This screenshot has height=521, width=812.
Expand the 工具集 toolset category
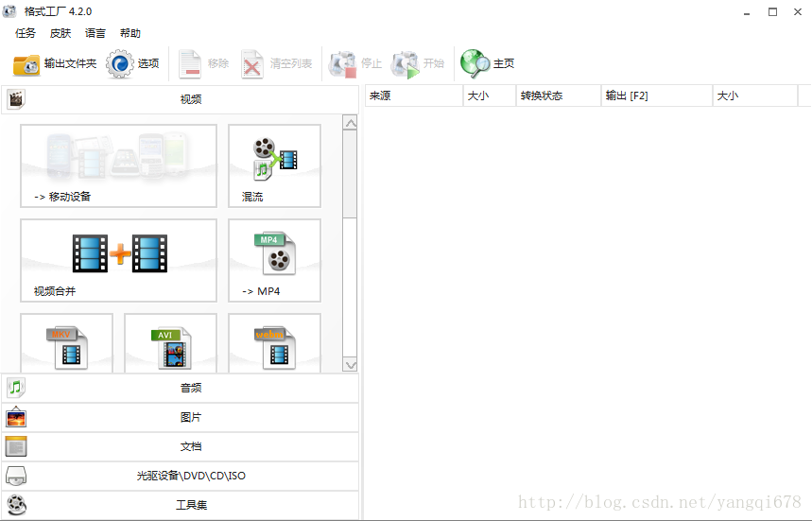point(181,505)
